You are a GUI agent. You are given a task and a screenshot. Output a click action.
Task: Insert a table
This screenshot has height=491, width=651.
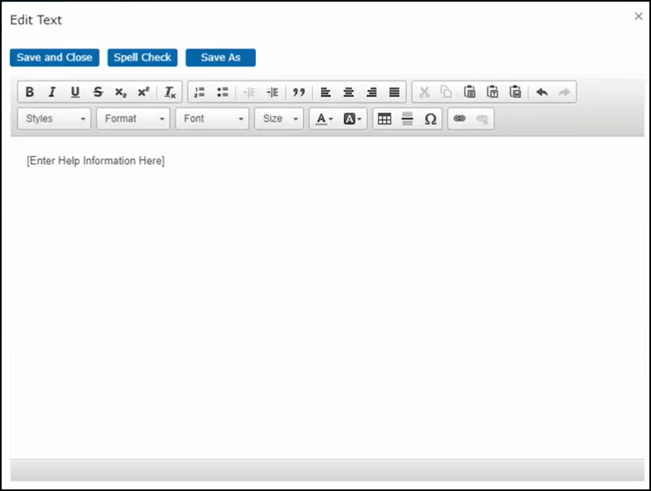coord(384,119)
